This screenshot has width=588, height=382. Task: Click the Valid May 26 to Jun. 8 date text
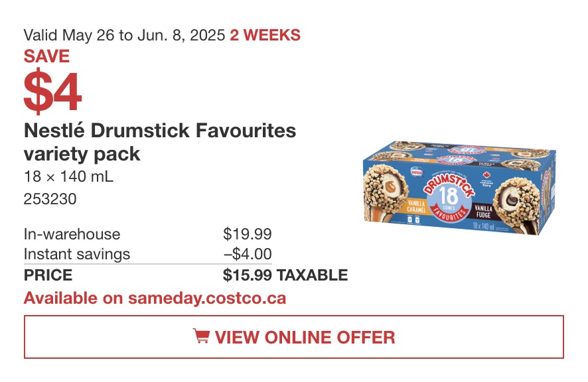click(x=124, y=35)
